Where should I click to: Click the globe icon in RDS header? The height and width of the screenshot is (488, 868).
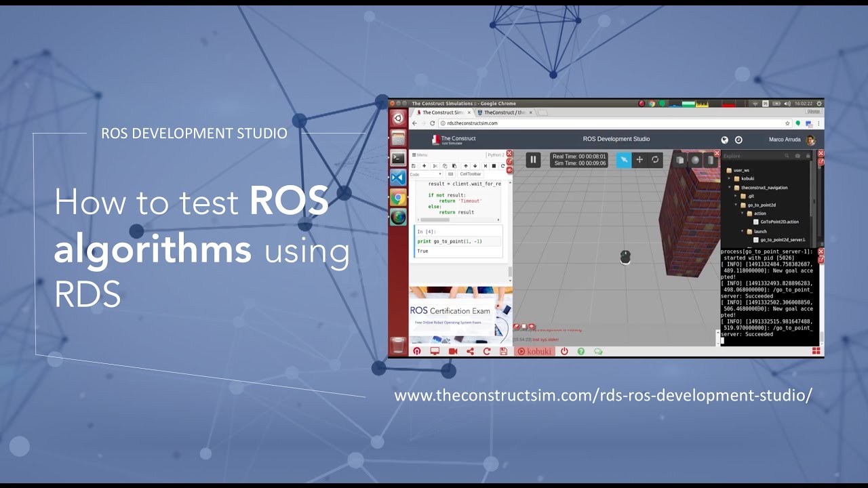(x=724, y=140)
